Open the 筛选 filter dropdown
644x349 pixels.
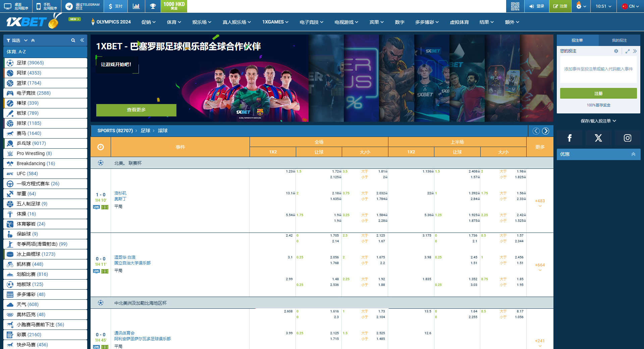[x=17, y=40]
